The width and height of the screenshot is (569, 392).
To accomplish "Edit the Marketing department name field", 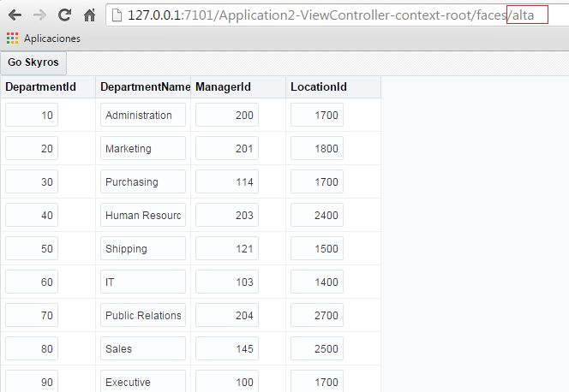I will (x=142, y=149).
